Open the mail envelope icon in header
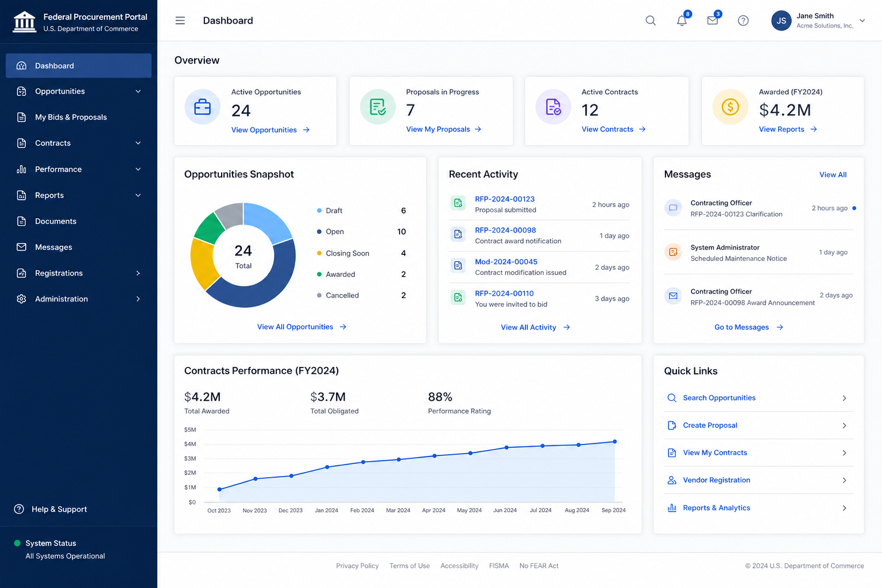This screenshot has height=588, width=882. coord(713,21)
